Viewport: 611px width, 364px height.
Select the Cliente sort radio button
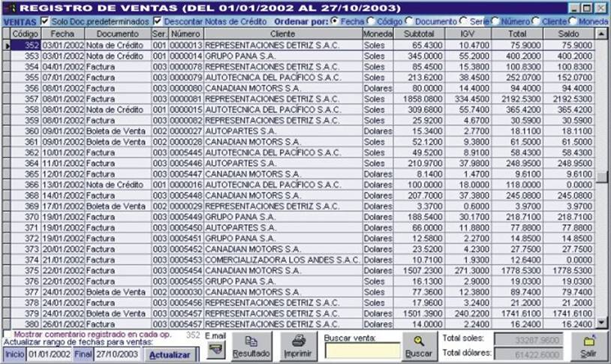pos(535,21)
